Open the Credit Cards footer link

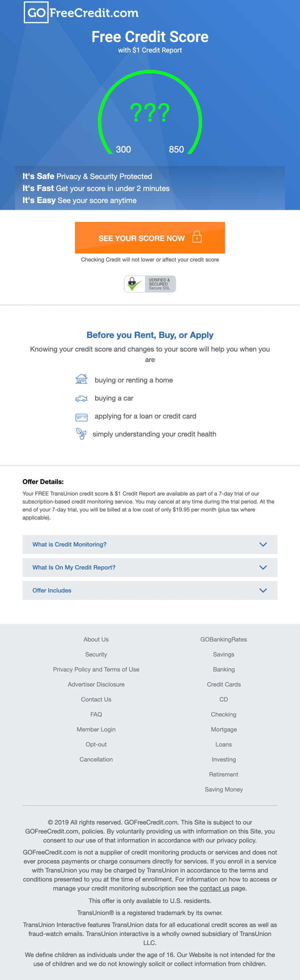(223, 684)
